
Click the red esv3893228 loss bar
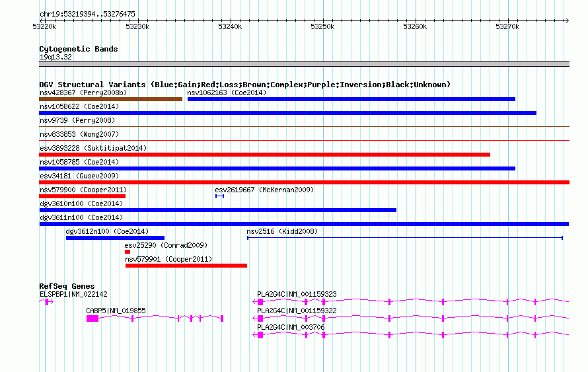click(x=264, y=155)
